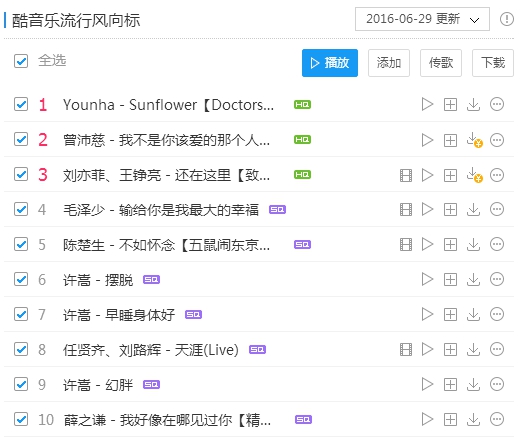This screenshot has height=437, width=523.
Task: Uncheck the 全选 select-all checkbox
Action: click(21, 61)
